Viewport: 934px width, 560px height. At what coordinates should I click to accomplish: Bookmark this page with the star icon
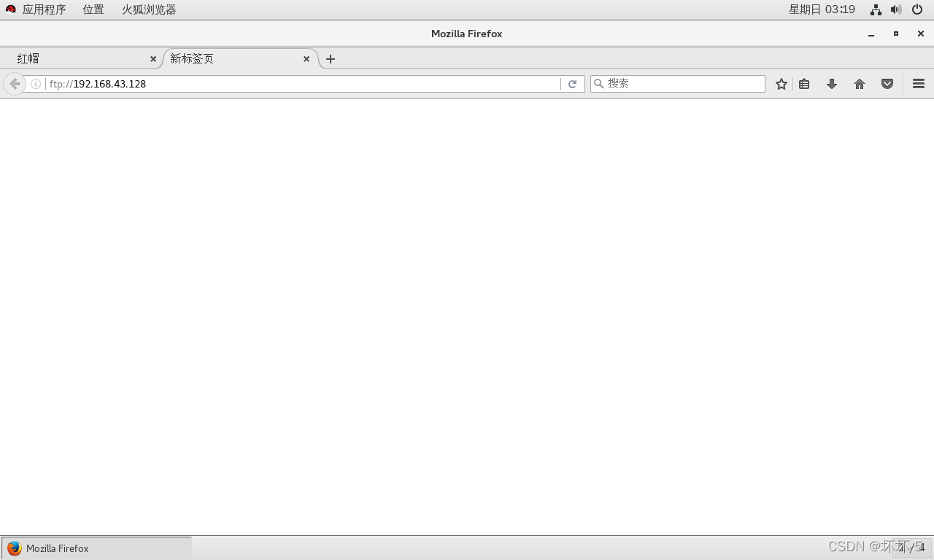coord(781,84)
